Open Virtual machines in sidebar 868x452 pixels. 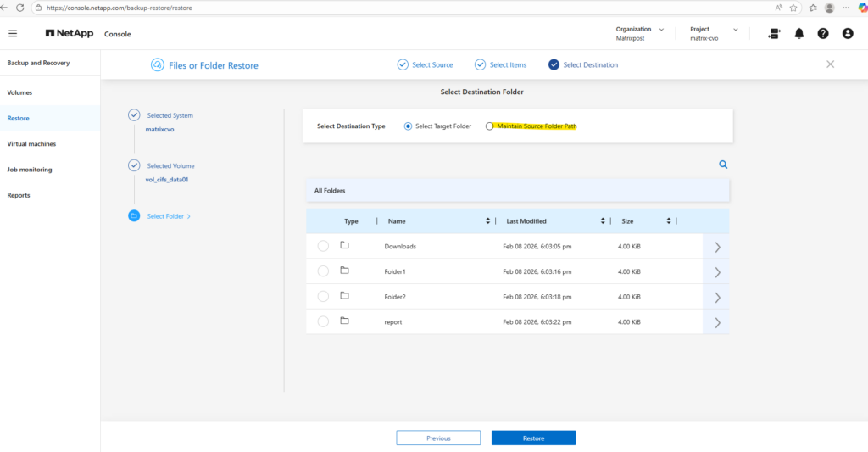tap(31, 144)
